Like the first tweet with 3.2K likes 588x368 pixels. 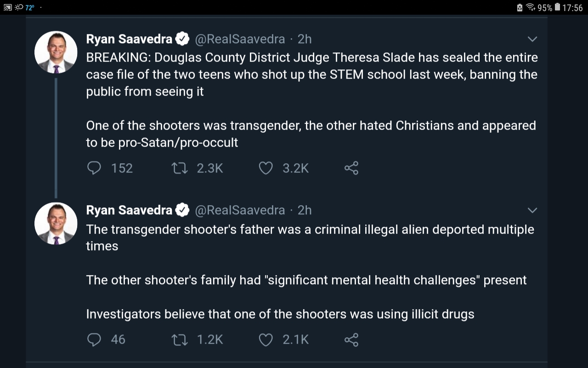point(266,168)
